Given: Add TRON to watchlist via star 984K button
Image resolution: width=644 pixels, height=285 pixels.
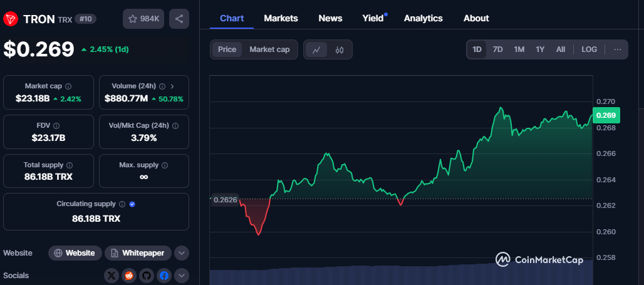Looking at the screenshot, I should 143,19.
